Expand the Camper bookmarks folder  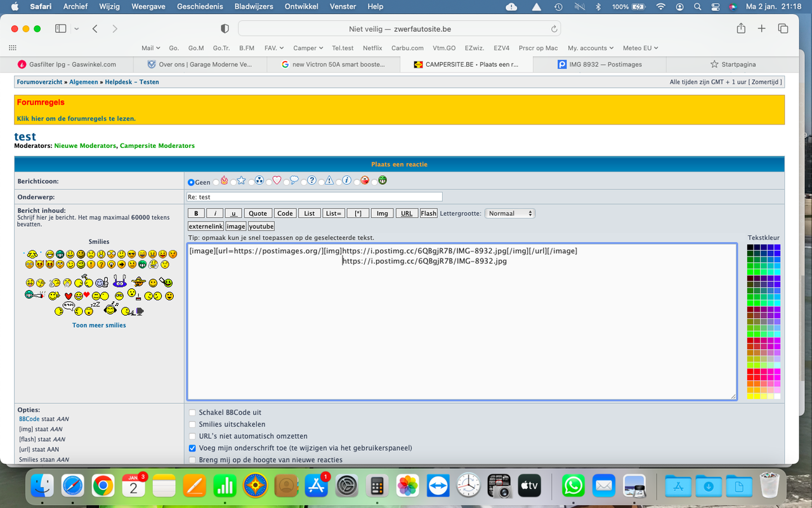tap(308, 48)
